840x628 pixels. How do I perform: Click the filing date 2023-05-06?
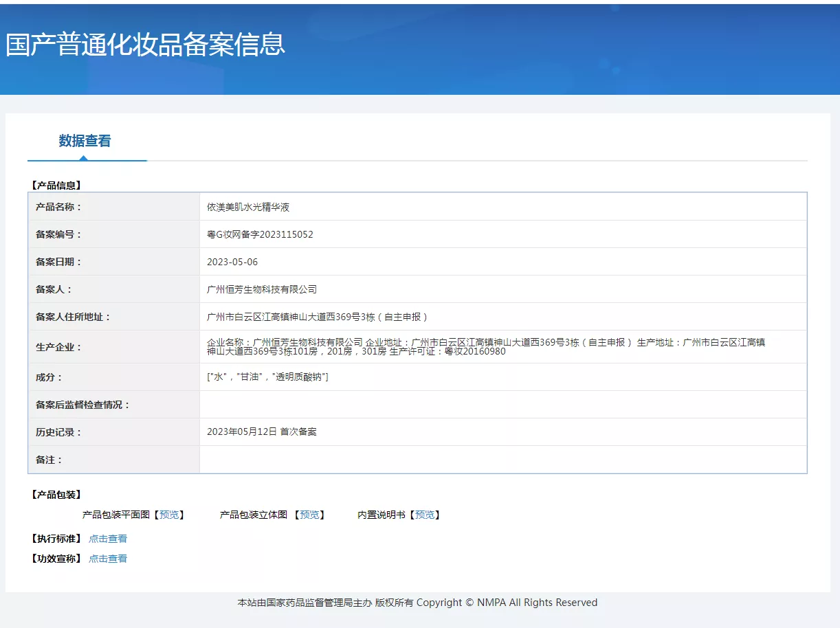tap(232, 262)
